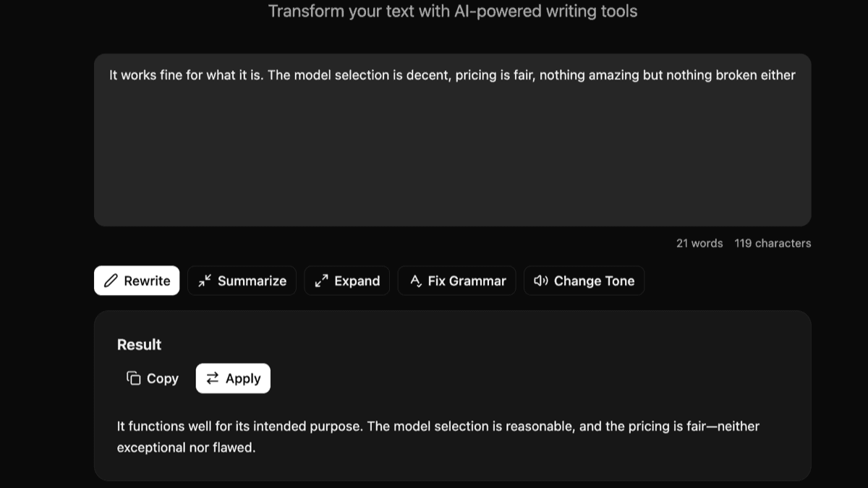Select the Expand writing tool
This screenshot has height=488, width=868.
[x=346, y=281]
